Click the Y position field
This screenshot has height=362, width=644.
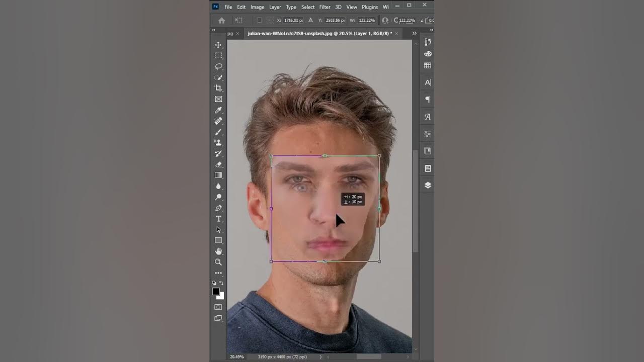point(335,20)
